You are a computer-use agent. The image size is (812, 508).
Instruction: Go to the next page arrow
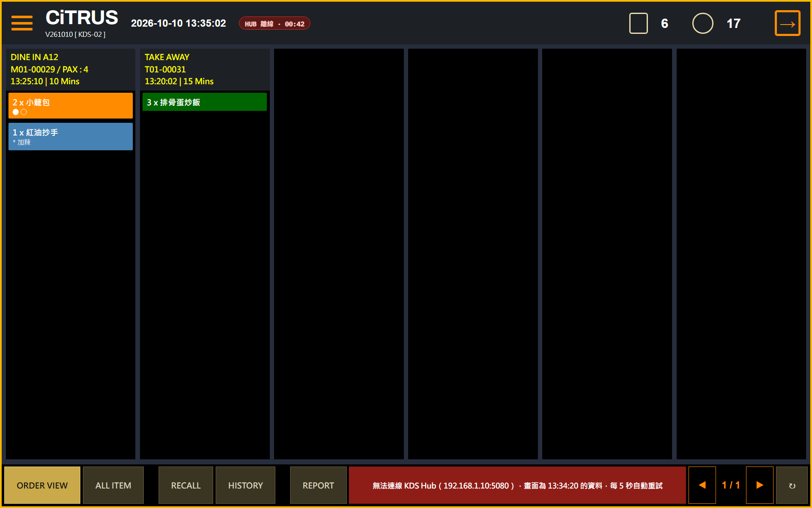coord(760,485)
